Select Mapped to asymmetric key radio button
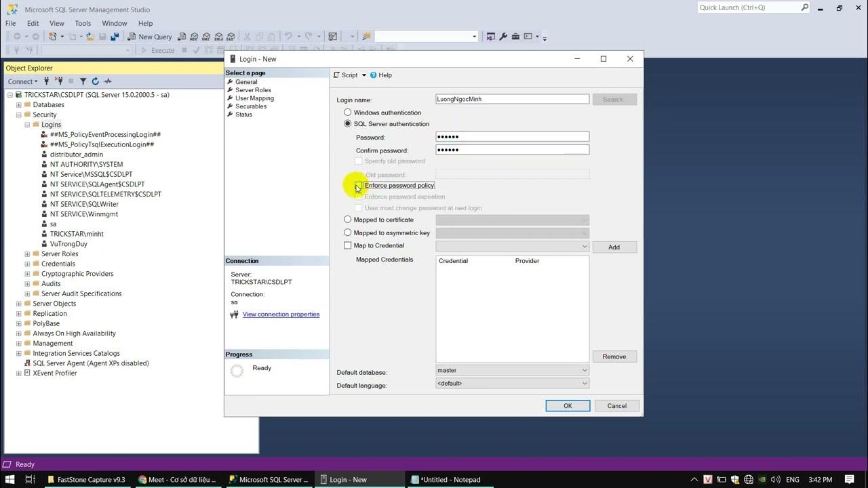The height and width of the screenshot is (488, 868). click(348, 232)
